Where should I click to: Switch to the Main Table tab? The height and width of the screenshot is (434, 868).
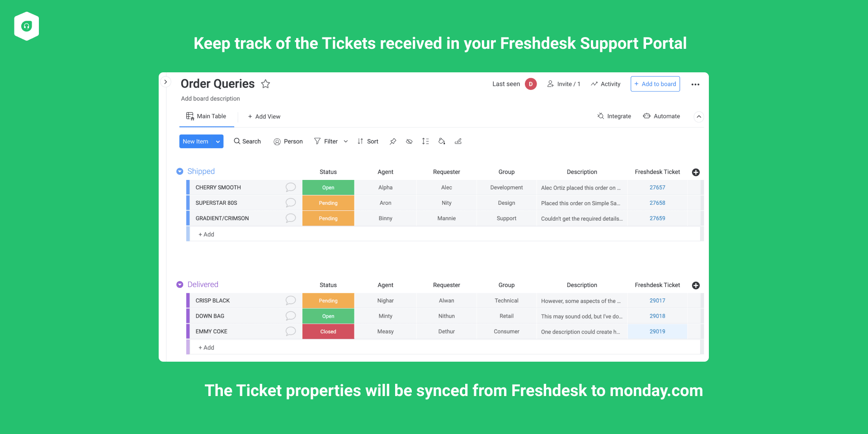pyautogui.click(x=206, y=116)
